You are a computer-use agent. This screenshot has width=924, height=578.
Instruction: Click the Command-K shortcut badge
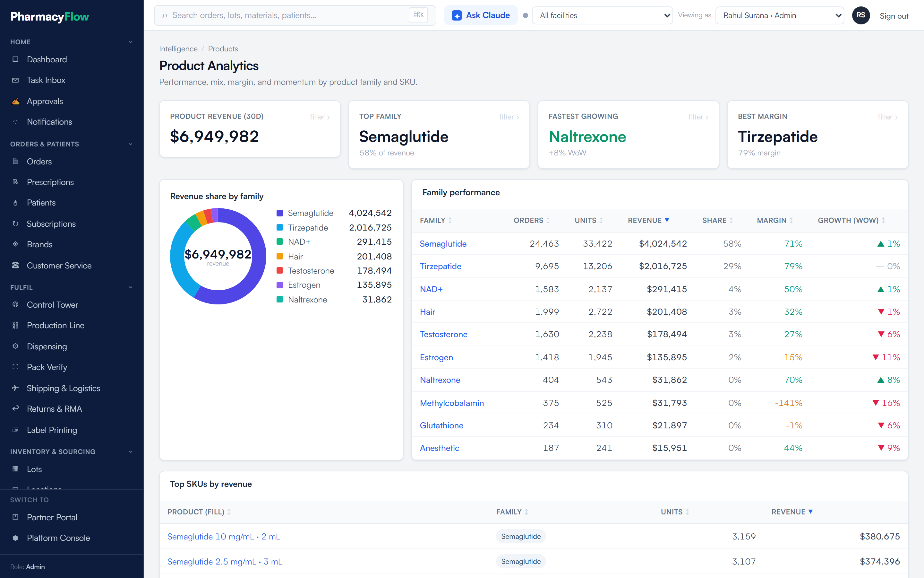[418, 15]
